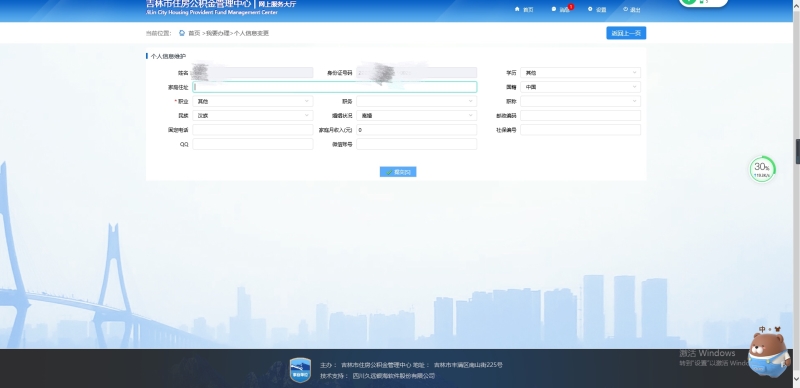Viewport: 800px width, 388px height.
Task: Click the home icon beside 首页
Action: [x=517, y=9]
